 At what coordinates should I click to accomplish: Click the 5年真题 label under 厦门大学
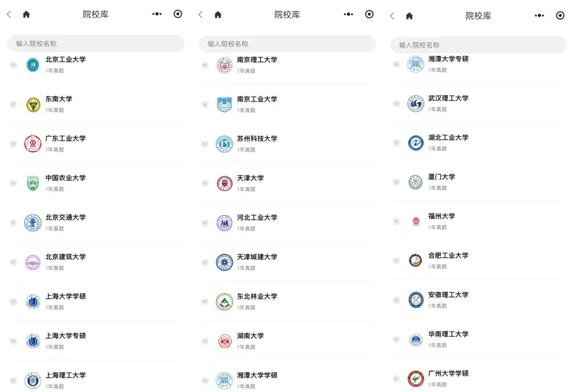click(x=437, y=188)
